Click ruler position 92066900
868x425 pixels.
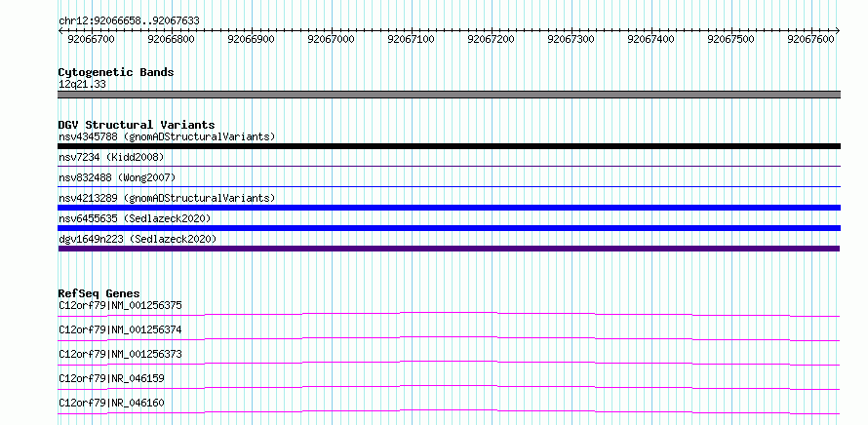pos(252,39)
